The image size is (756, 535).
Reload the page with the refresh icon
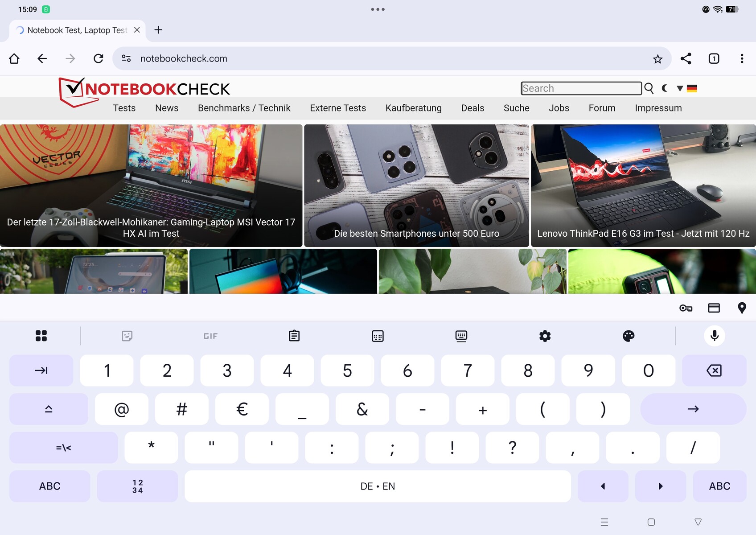99,58
